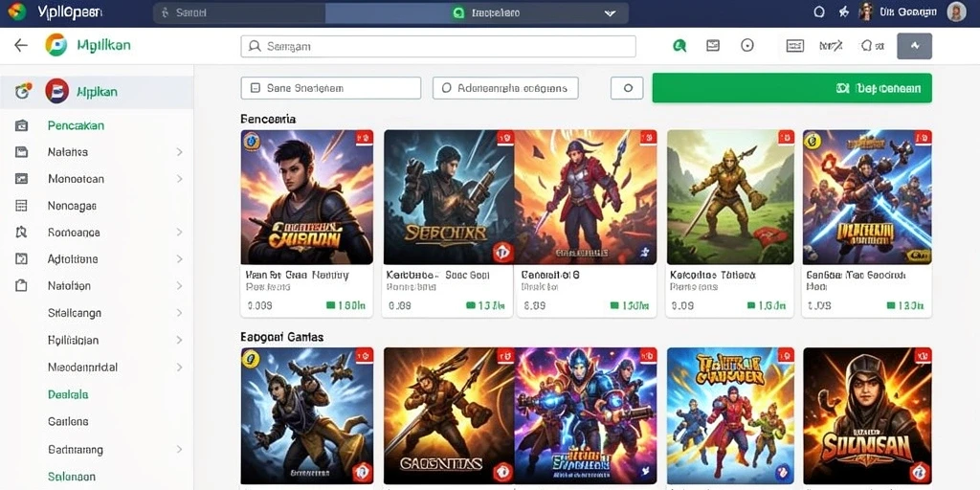Open the Gartlens sidebar entry
The image size is (980, 490).
pos(68,422)
